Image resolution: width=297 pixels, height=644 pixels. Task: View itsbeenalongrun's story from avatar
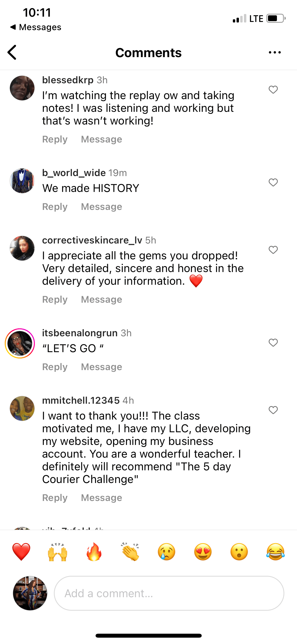click(x=20, y=343)
